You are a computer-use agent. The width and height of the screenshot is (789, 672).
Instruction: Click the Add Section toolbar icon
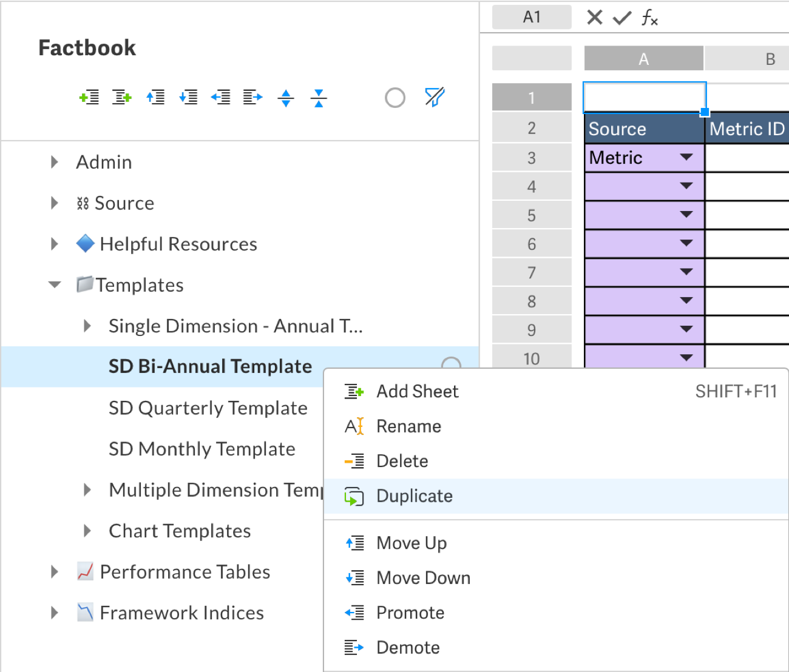coord(89,97)
